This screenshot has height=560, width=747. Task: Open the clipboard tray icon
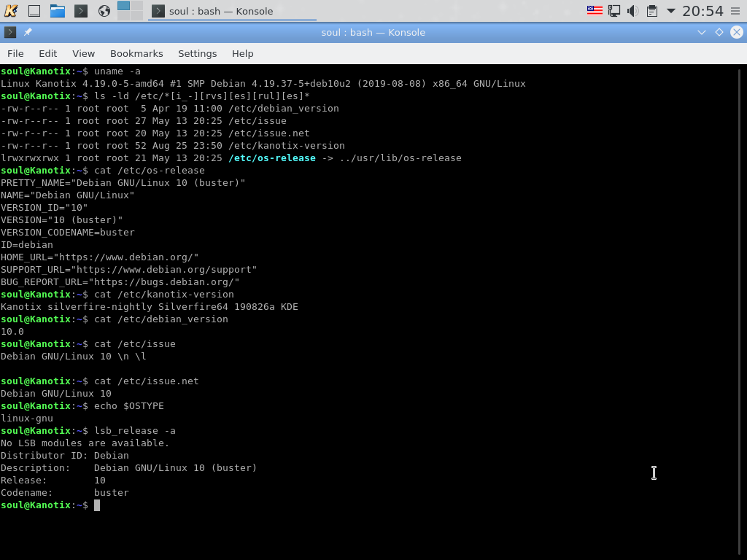(x=652, y=10)
